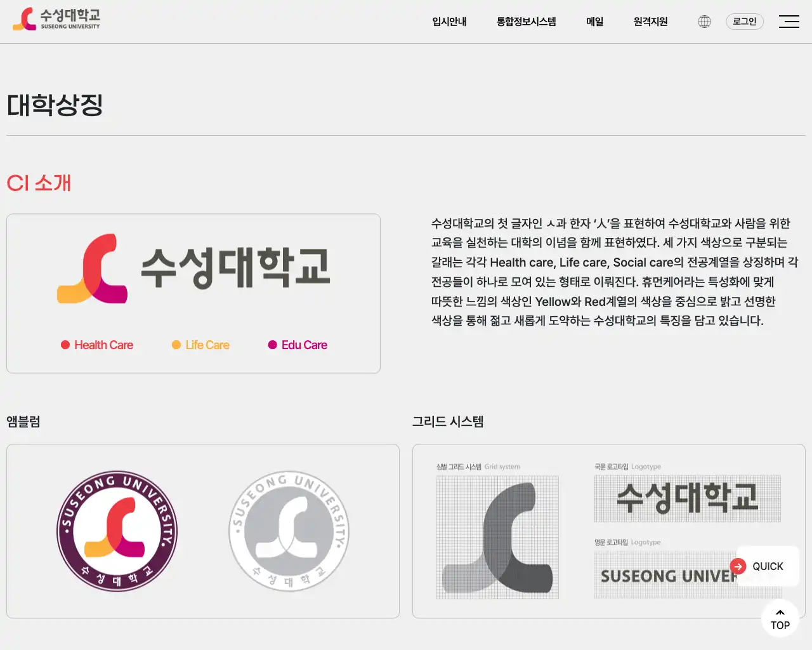Screen dimensions: 812x650
Task: Open the 입시안내 menu item
Action: click(x=449, y=21)
